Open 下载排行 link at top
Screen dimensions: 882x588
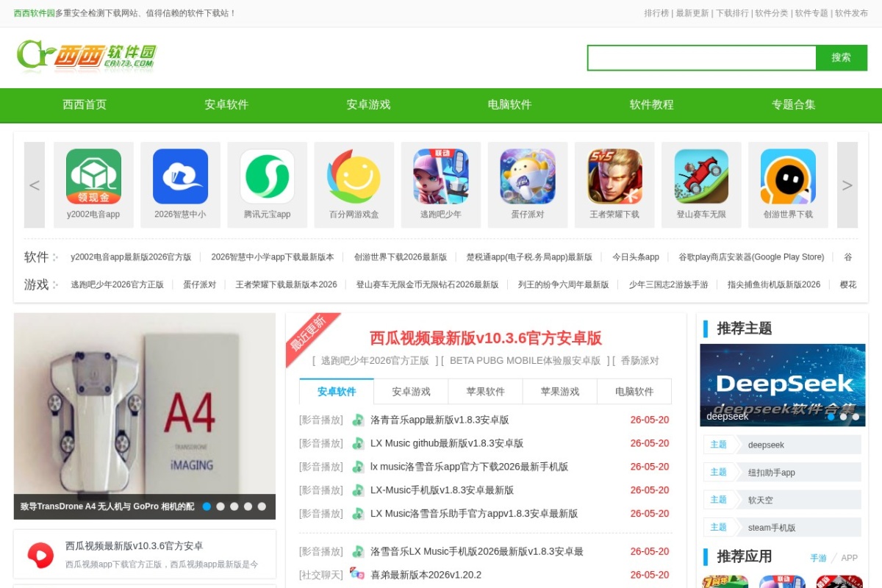coord(732,13)
